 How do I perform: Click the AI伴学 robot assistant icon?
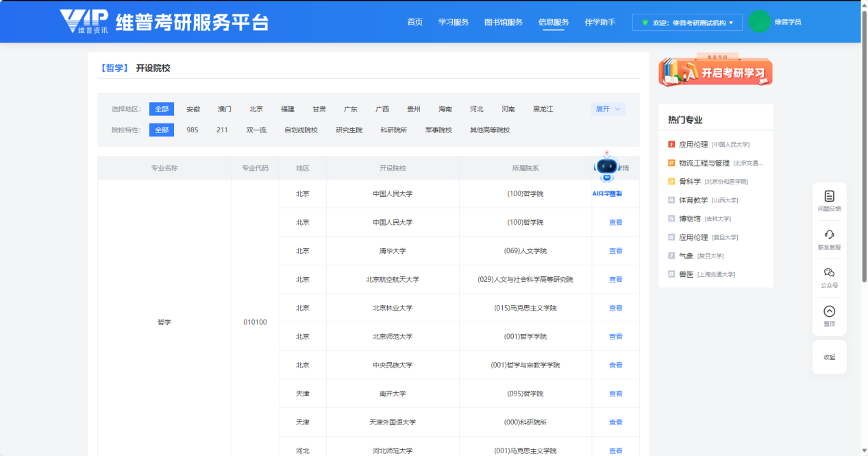[x=606, y=167]
